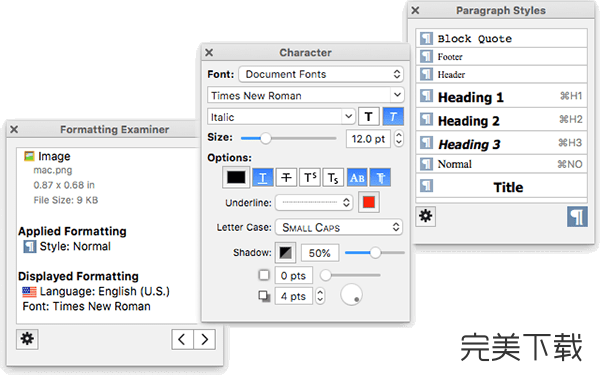Close the Character panel
This screenshot has width=600, height=375.
[209, 52]
